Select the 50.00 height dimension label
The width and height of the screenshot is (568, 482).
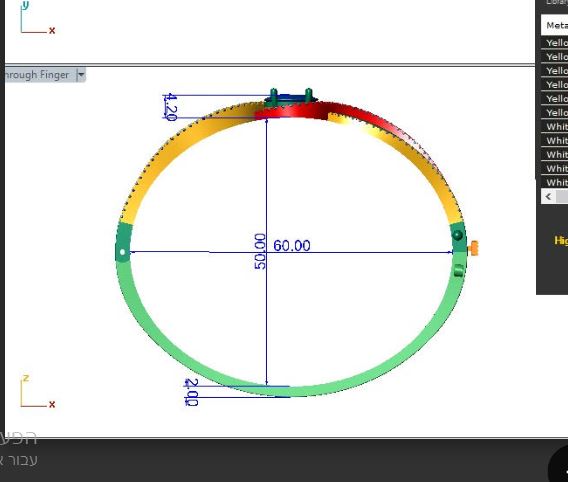260,251
